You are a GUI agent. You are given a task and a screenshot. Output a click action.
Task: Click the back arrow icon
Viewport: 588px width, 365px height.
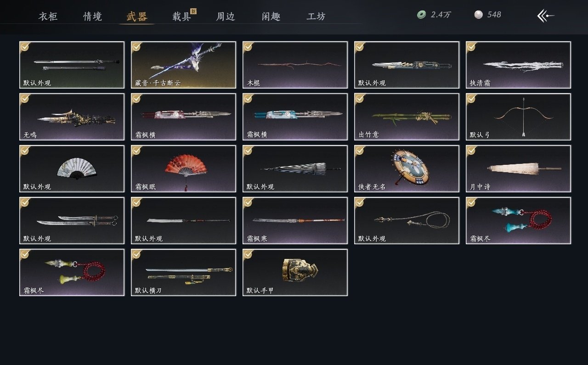point(546,16)
